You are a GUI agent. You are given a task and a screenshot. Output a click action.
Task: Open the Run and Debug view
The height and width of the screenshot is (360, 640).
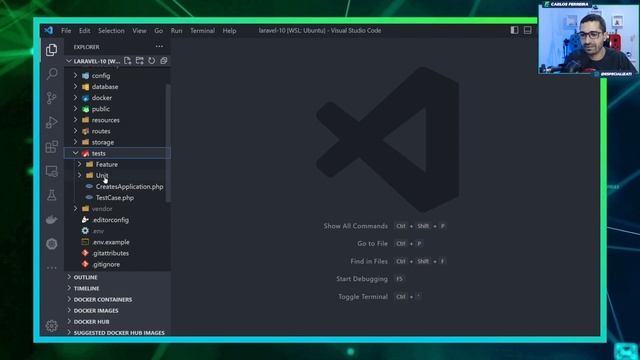click(x=51, y=122)
